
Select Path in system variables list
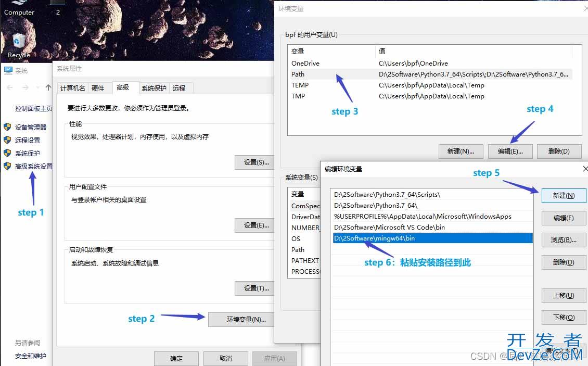(305, 249)
